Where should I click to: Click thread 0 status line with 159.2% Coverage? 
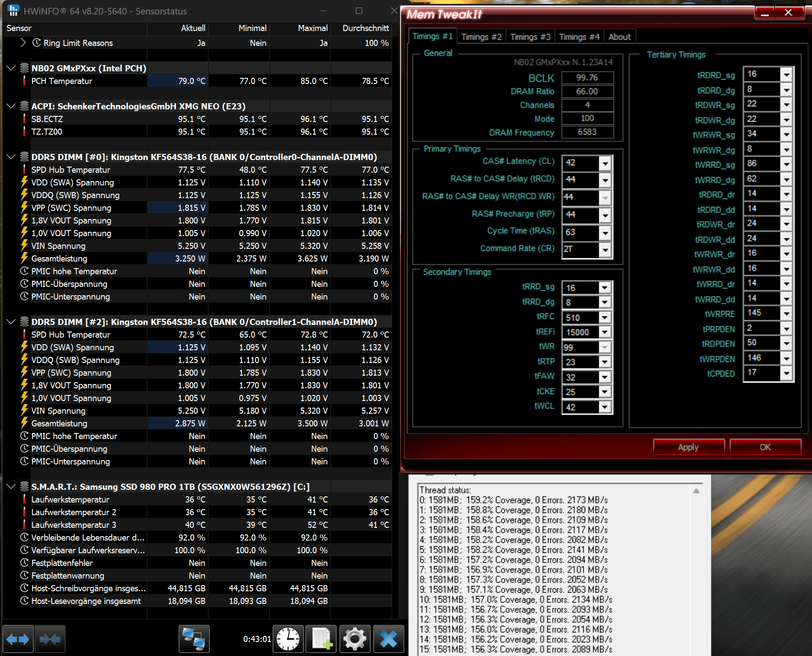coord(514,500)
